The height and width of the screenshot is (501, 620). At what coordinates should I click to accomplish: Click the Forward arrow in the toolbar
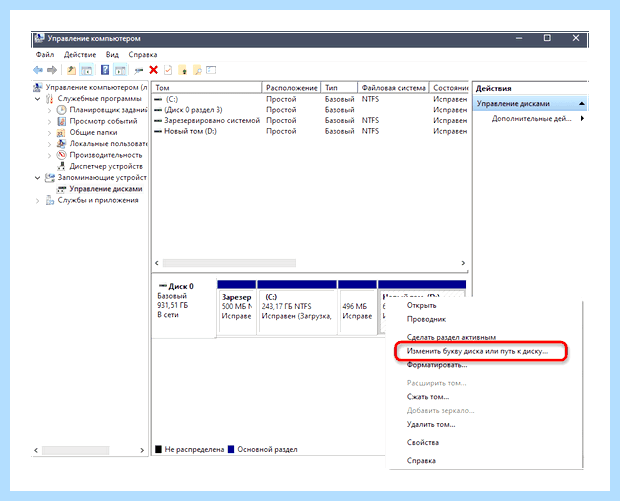click(x=52, y=70)
